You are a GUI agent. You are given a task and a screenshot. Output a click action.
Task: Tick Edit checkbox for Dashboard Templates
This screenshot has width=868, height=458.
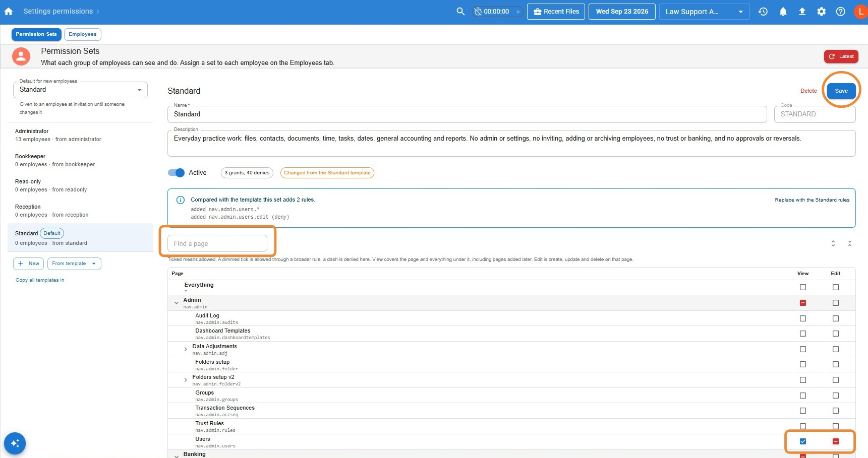[x=836, y=334]
